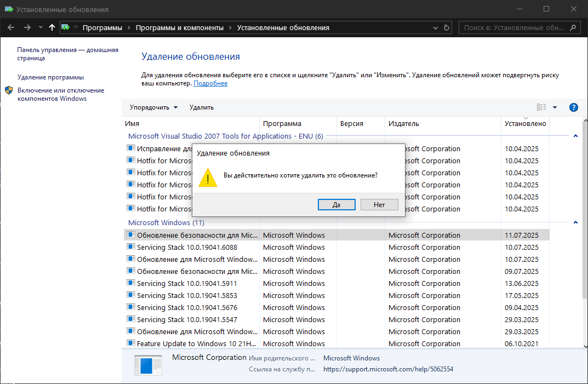Select the Microsoft Windows (11) group header

tap(166, 223)
